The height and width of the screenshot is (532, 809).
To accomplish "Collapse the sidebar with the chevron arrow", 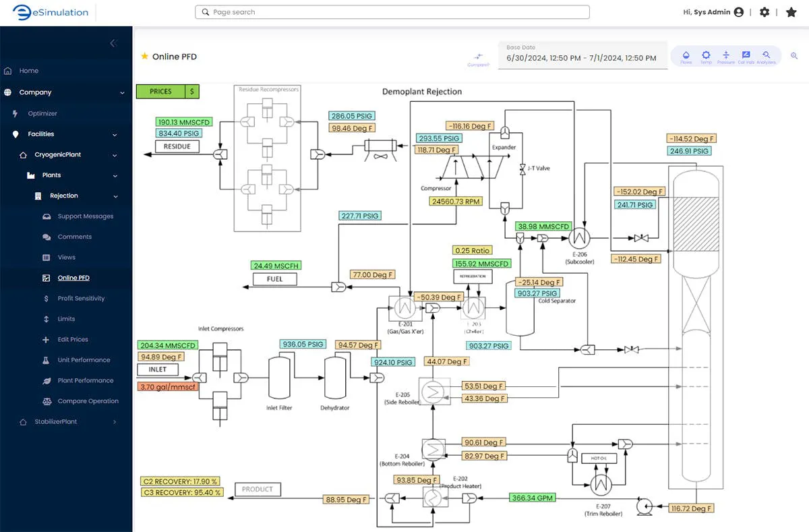I will pos(113,42).
